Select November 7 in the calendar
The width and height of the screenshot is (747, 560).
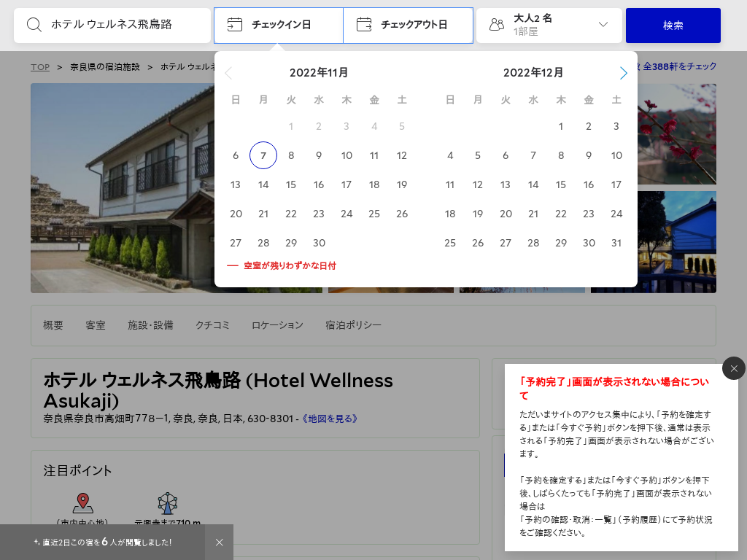263,155
